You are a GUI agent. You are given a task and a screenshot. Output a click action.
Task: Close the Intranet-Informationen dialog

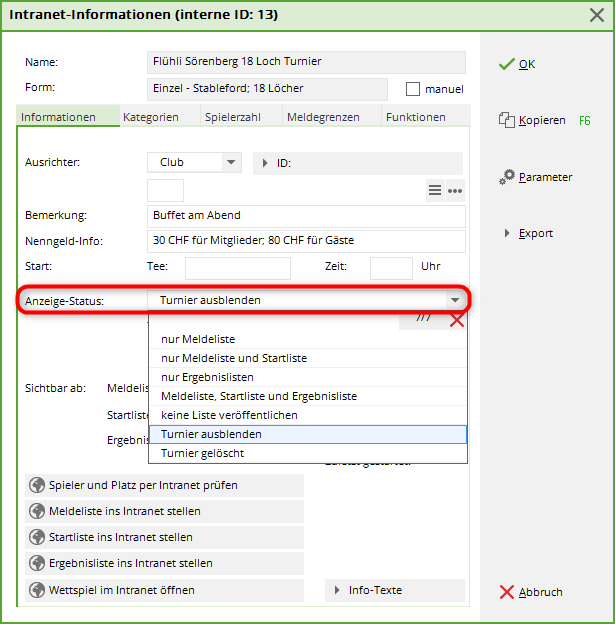tap(597, 15)
